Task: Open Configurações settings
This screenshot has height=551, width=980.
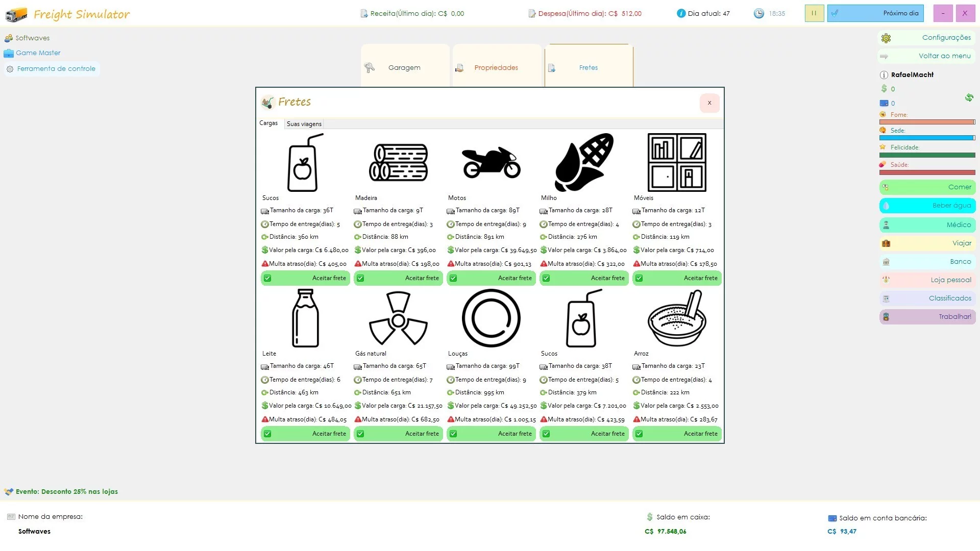Action: pos(926,38)
